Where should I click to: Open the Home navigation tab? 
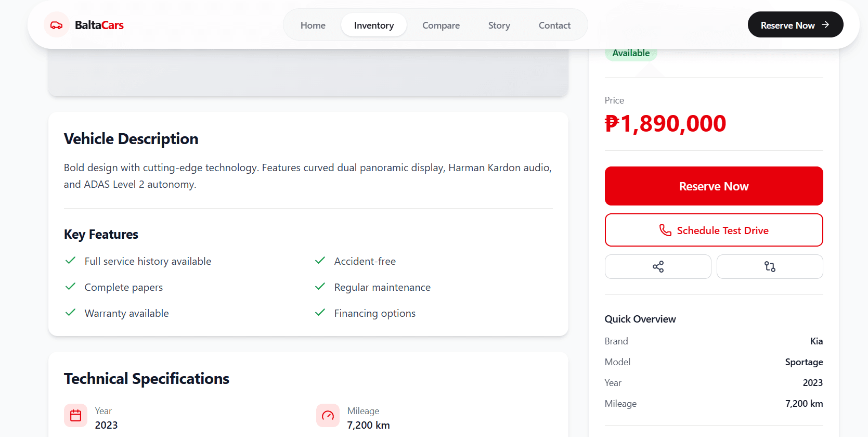(313, 25)
